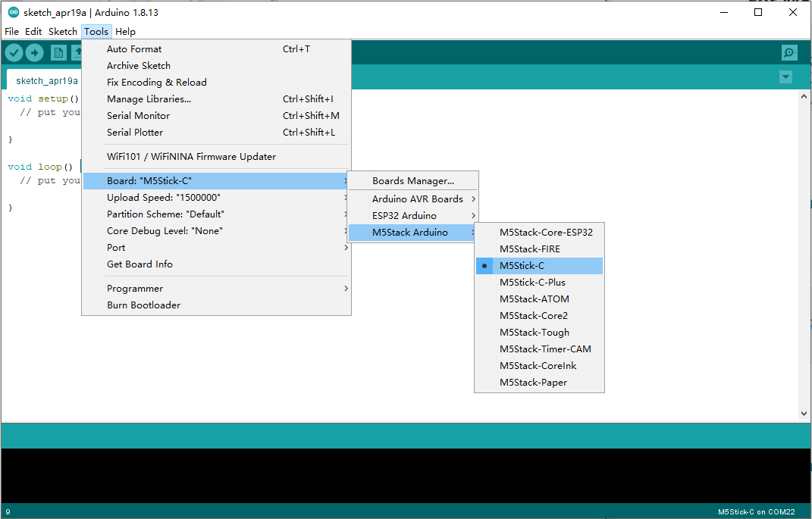Viewport: 812px width, 519px height.
Task: Choose M5Stick-C-Plus board
Action: pos(539,283)
